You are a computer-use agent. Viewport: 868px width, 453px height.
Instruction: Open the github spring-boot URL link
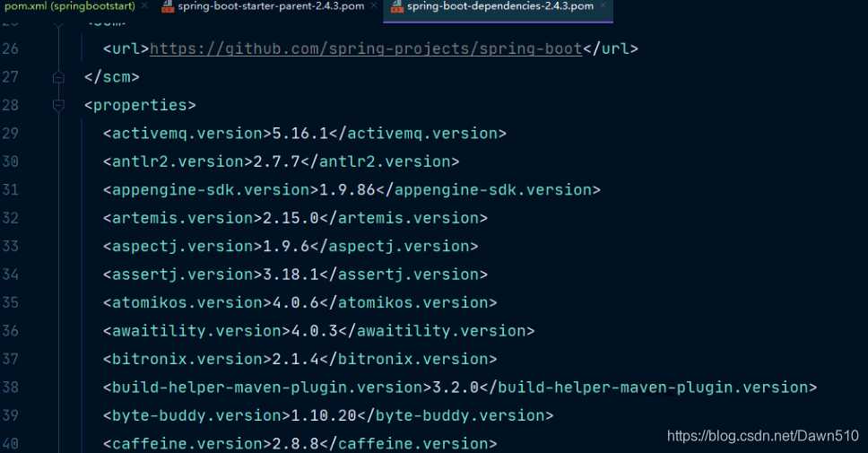[366, 48]
